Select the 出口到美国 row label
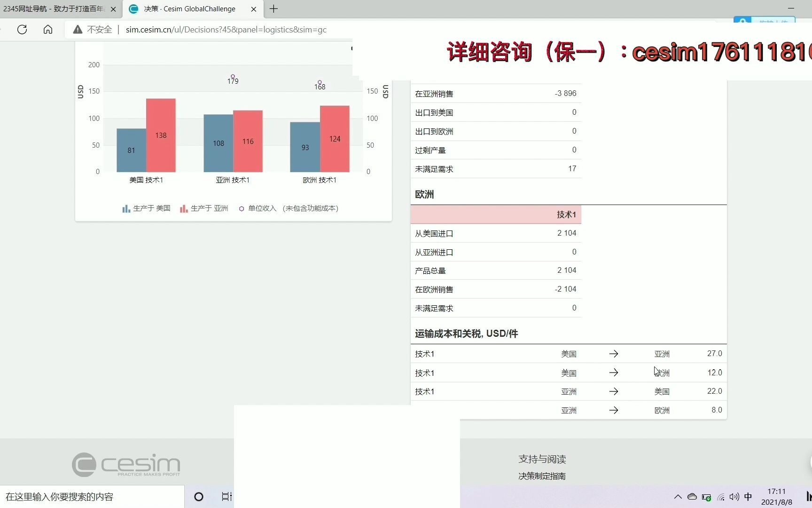The height and width of the screenshot is (508, 812). 434,112
